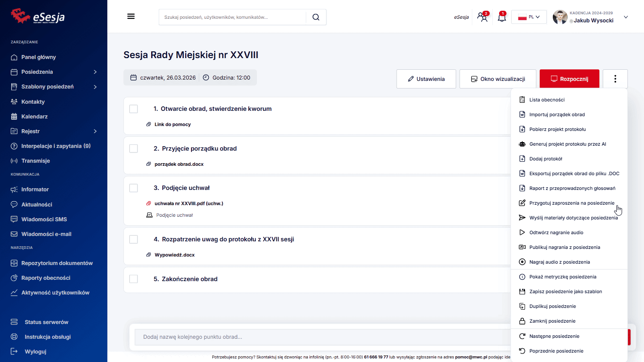This screenshot has height=362, width=644.
Task: Click the new agenda item name field
Action: click(x=322, y=337)
